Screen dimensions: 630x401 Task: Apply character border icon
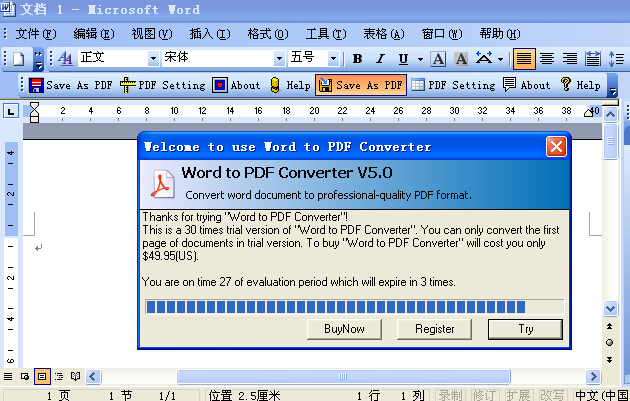coord(438,59)
